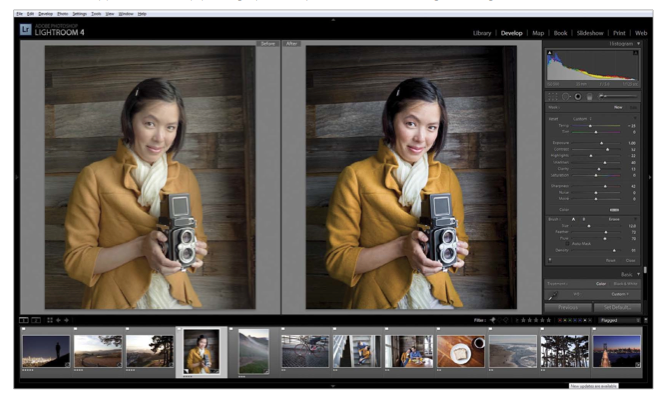The height and width of the screenshot is (401, 665).
Task: Set mask mode to New
Action: tap(618, 107)
